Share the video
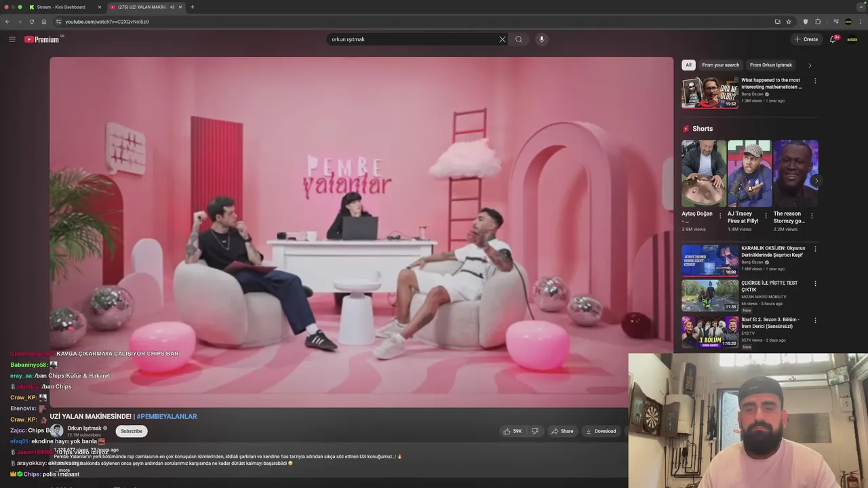This screenshot has height=488, width=868. pos(562,431)
